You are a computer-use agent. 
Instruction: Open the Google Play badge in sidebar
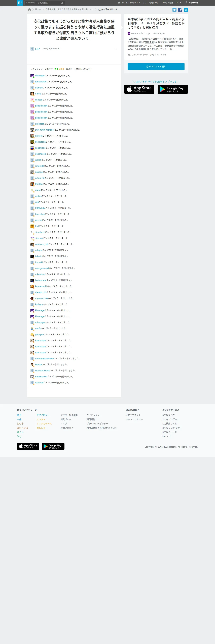[173, 89]
